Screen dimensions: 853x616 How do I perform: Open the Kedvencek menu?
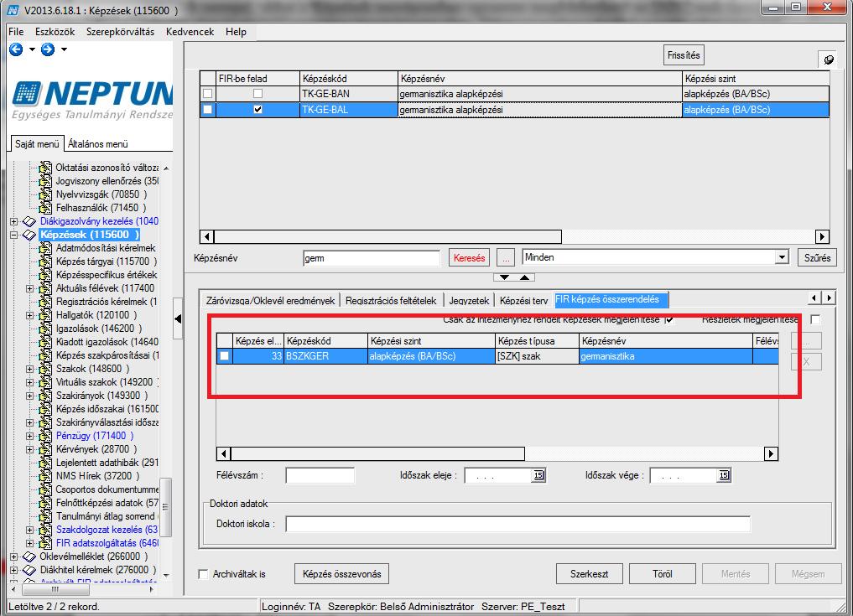point(190,32)
